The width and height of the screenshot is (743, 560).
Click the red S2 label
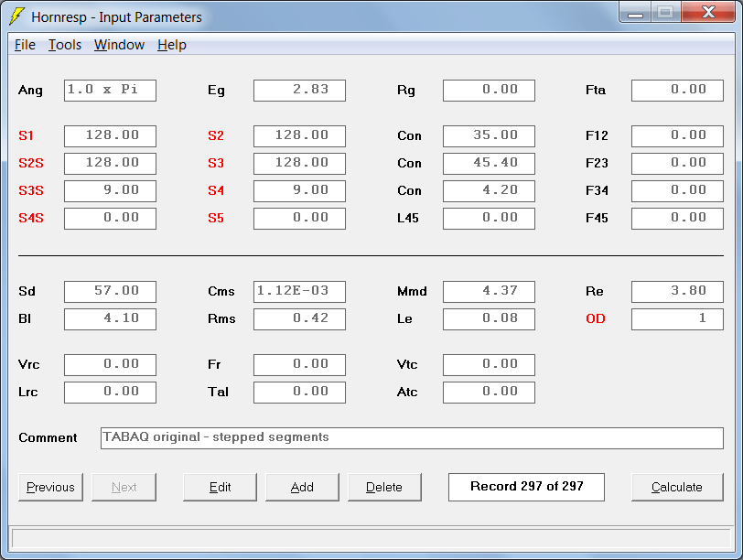click(216, 136)
